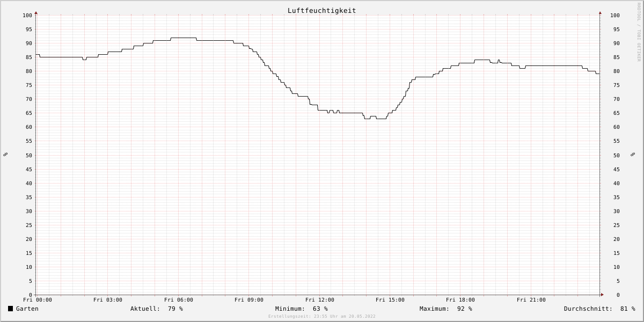Image resolution: width=644 pixels, height=322 pixels.
Task: Click the "Minimum: 63 %" statistic
Action: click(x=301, y=309)
